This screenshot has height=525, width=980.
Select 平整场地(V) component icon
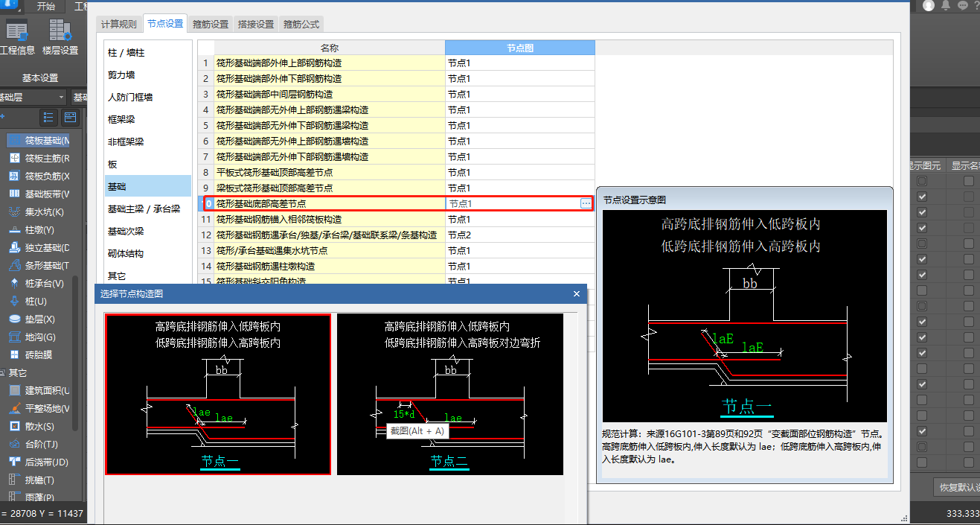point(14,408)
